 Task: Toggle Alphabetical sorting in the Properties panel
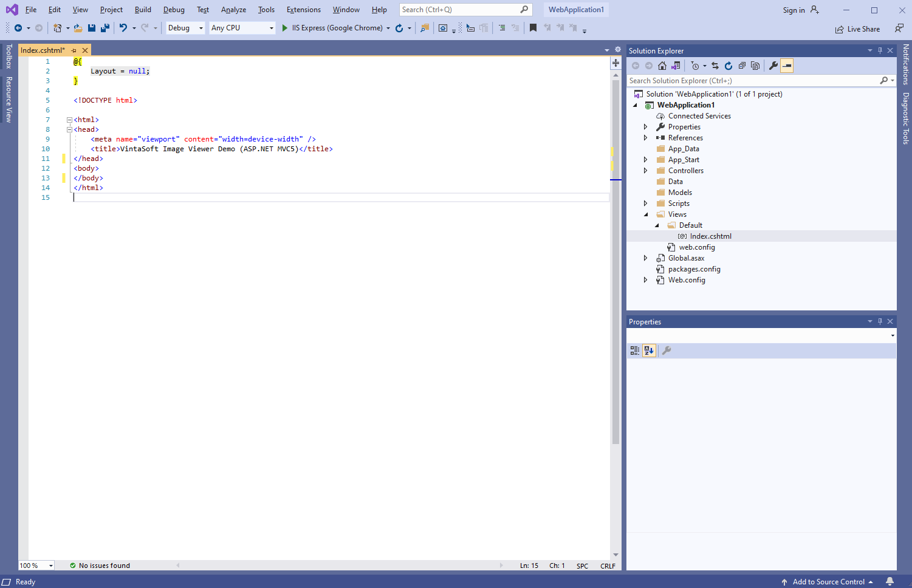click(649, 350)
